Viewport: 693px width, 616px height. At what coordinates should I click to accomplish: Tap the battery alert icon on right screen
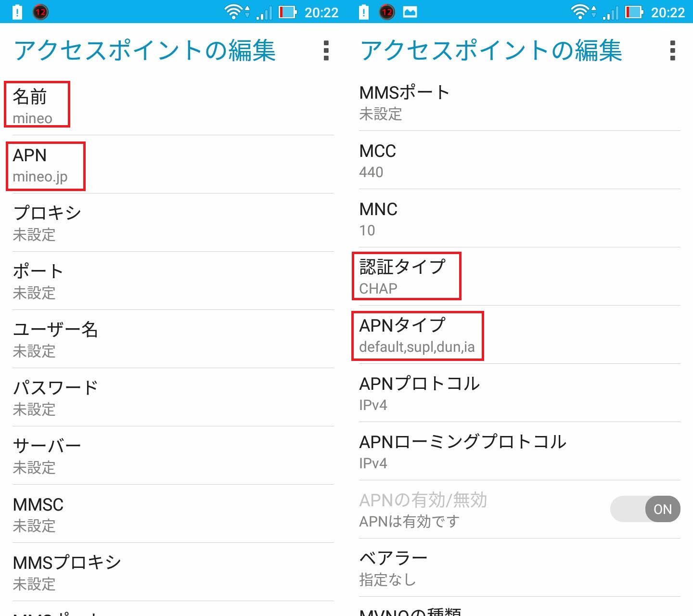coord(364,12)
